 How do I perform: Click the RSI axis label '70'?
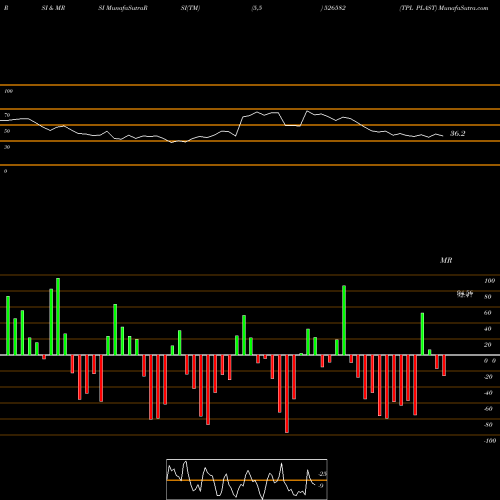7,115
